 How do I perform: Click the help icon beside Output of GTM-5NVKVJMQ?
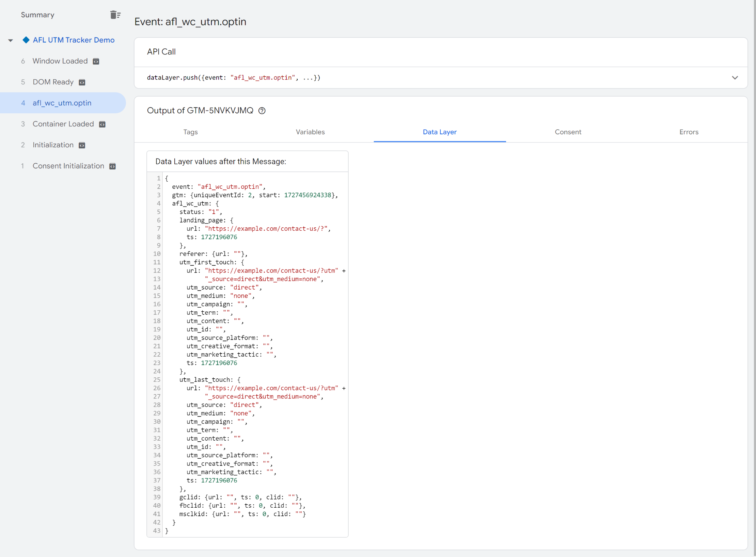point(262,111)
